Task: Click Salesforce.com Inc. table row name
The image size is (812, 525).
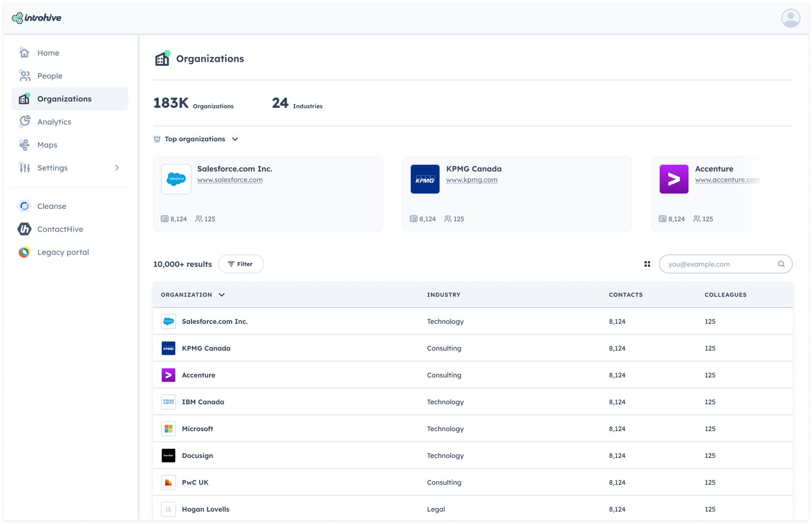Action: click(x=214, y=321)
